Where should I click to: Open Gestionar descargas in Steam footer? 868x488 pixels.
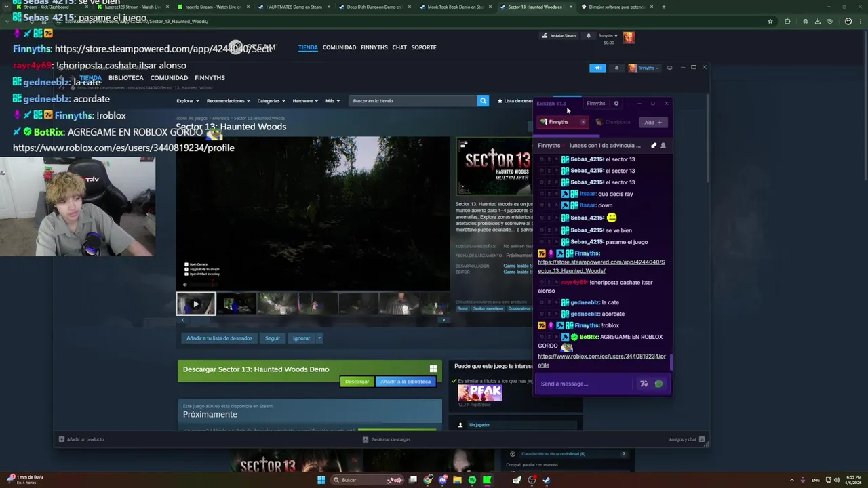(387, 439)
